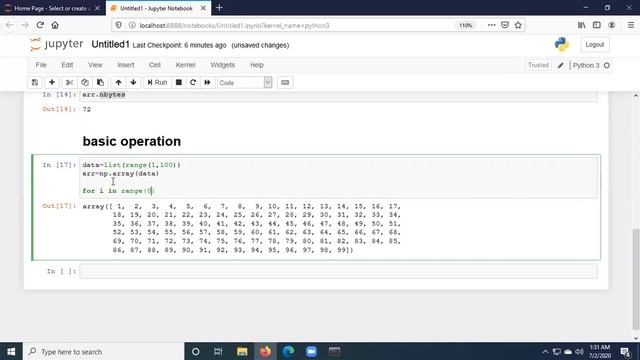Open the Kernel menu
Image resolution: width=640 pixels, height=360 pixels.
[185, 65]
